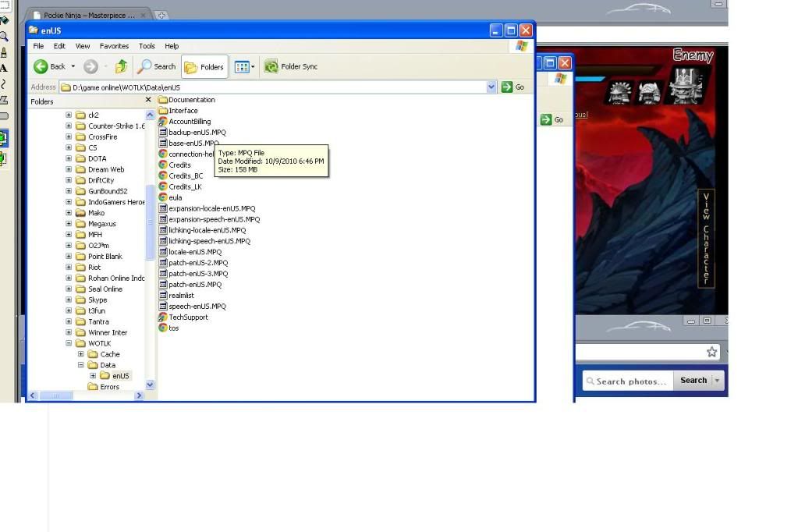Select the enUS folder in tree
The width and height of the screenshot is (798, 532).
(121, 376)
